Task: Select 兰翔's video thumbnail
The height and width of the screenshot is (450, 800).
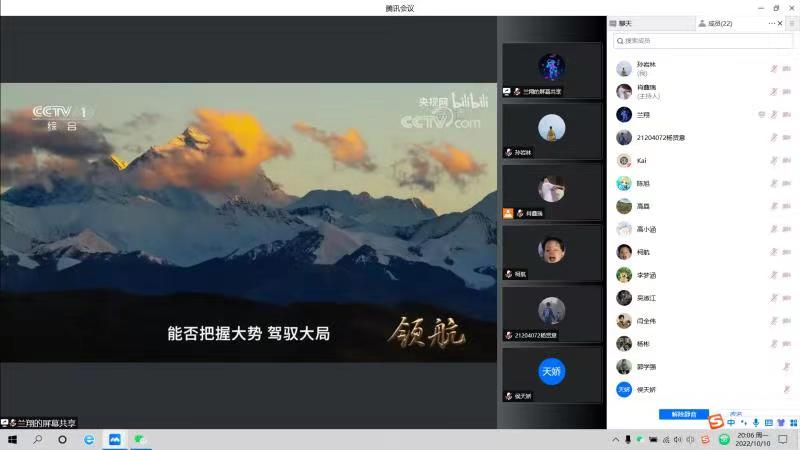Action: (x=551, y=69)
